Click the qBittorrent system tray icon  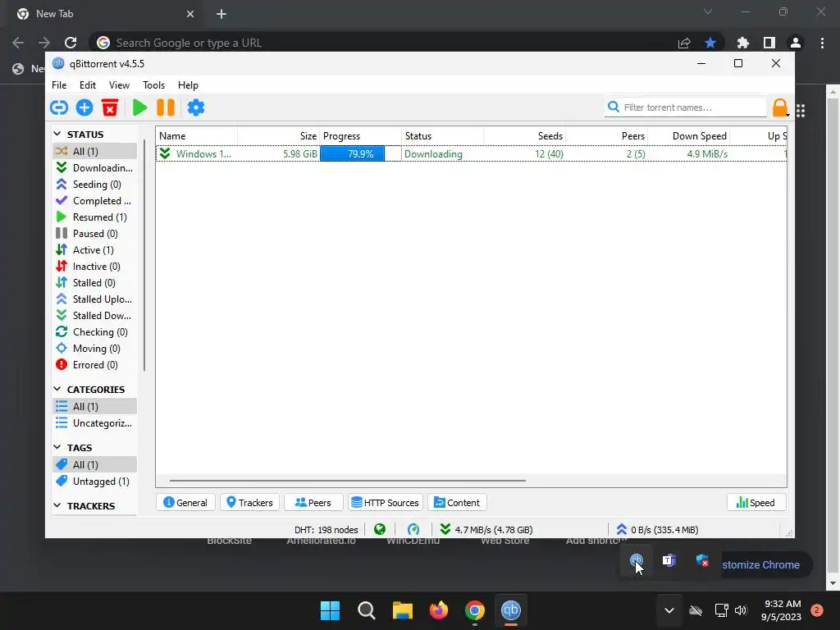pos(636,561)
